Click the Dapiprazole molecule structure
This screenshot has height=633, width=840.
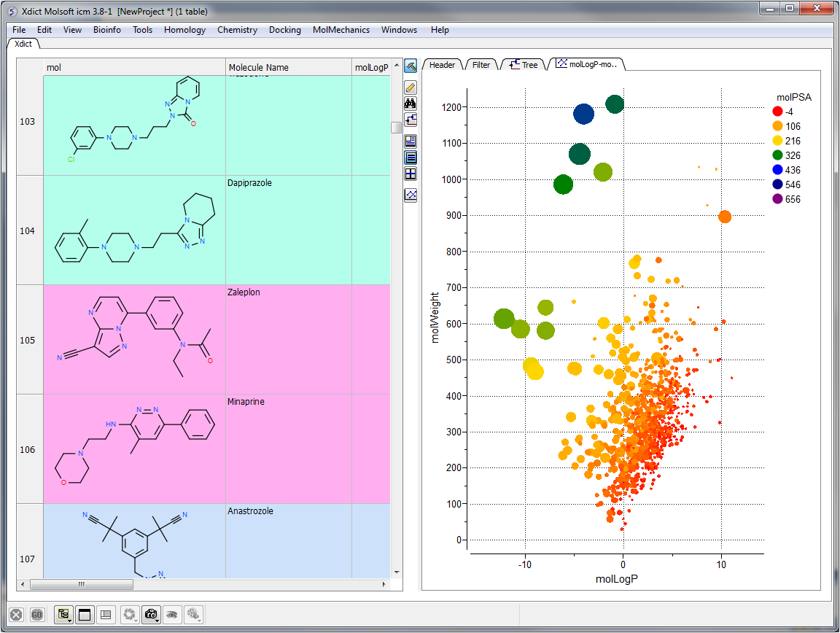(x=135, y=228)
